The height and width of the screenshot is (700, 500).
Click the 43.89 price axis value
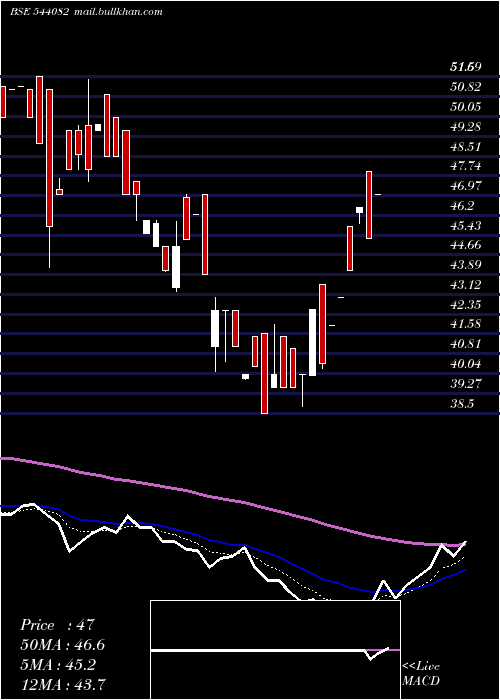(x=466, y=265)
